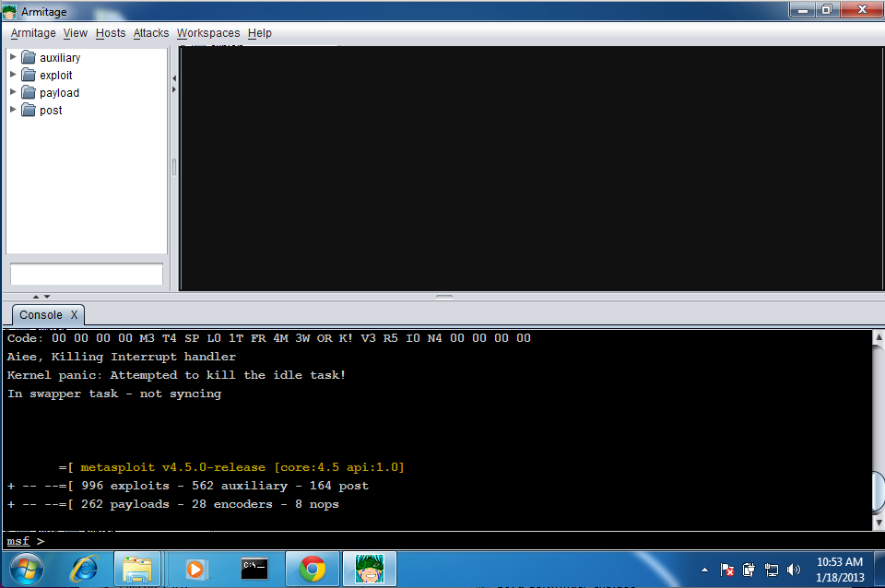The width and height of the screenshot is (885, 588).
Task: Click the 'Kernel panic' console line
Action: (x=176, y=375)
